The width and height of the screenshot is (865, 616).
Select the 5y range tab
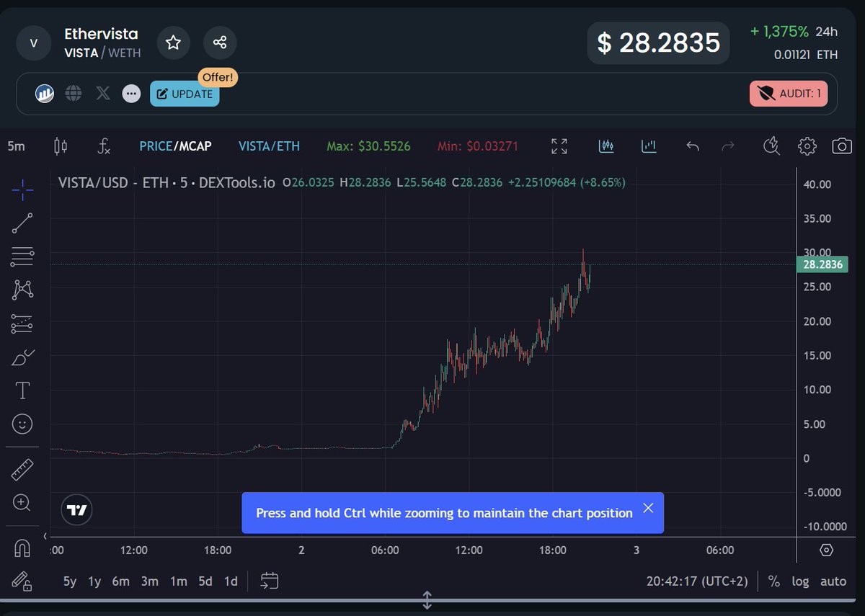[69, 581]
